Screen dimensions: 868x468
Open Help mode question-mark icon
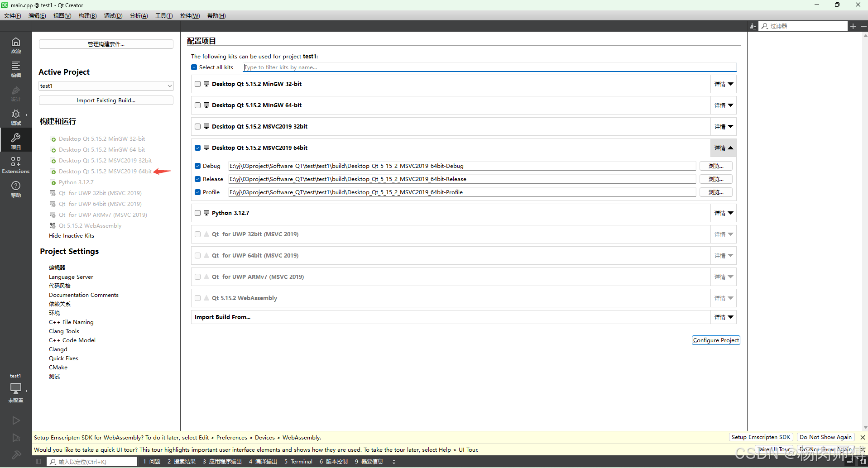[16, 186]
